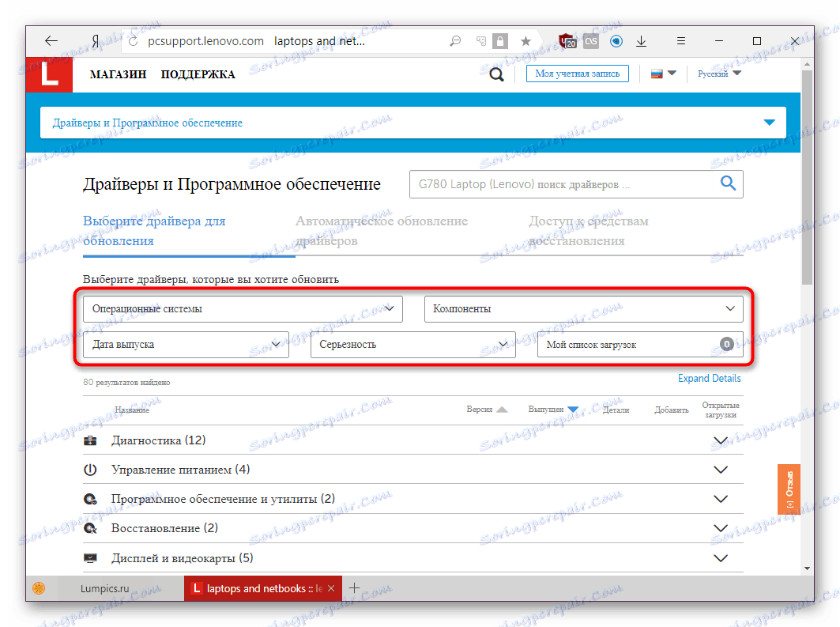Open the browser downloads arrow
The width and height of the screenshot is (840, 627).
[x=641, y=41]
